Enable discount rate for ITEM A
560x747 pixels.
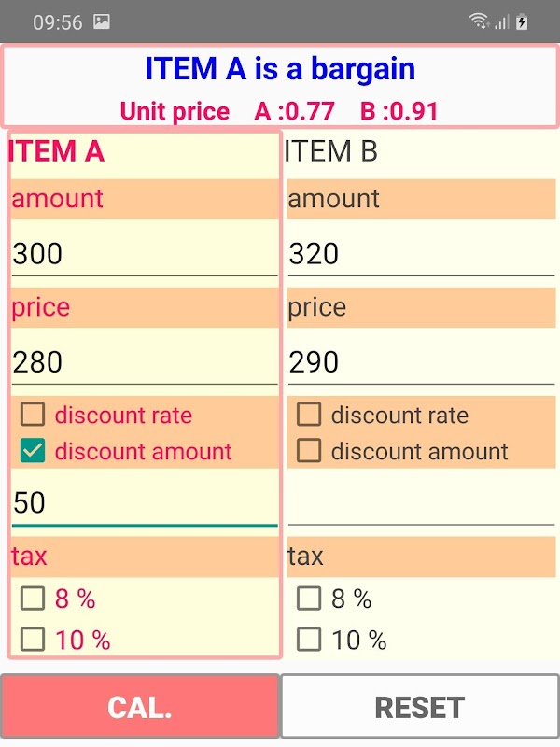[33, 415]
